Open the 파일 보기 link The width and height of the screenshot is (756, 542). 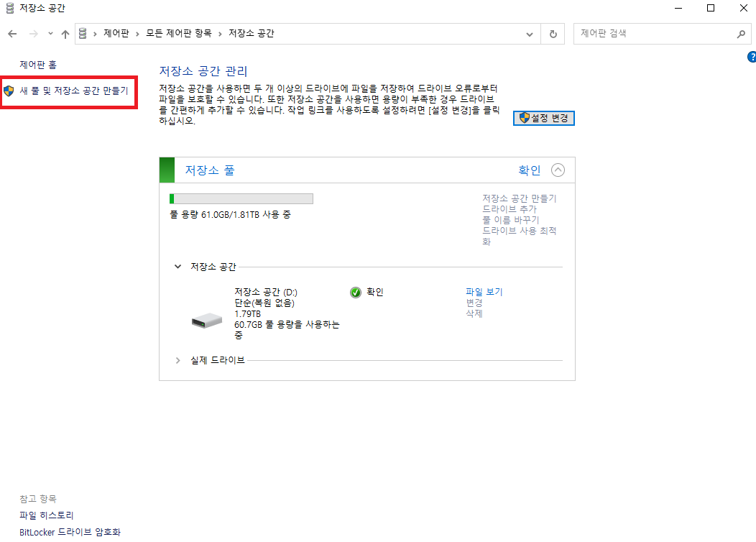tap(484, 292)
